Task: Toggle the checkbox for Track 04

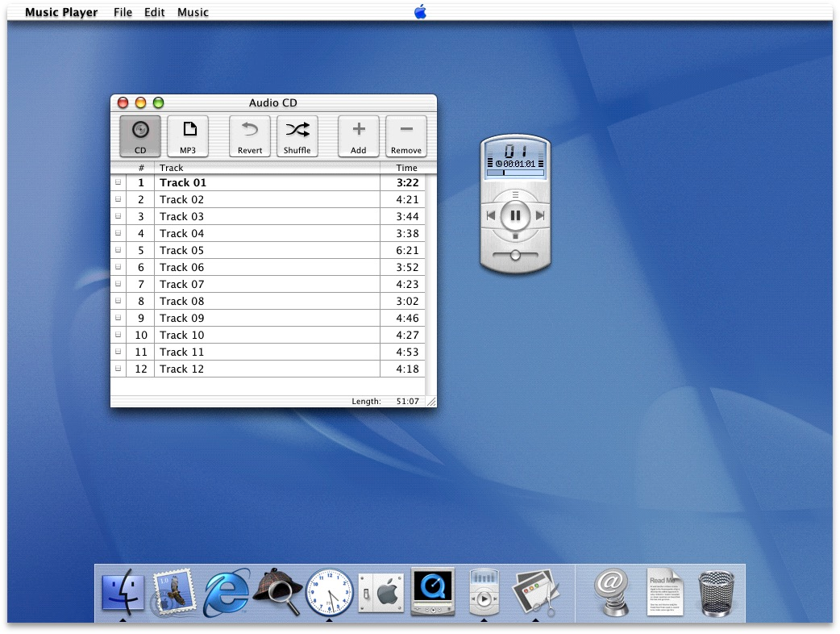Action: tap(119, 233)
